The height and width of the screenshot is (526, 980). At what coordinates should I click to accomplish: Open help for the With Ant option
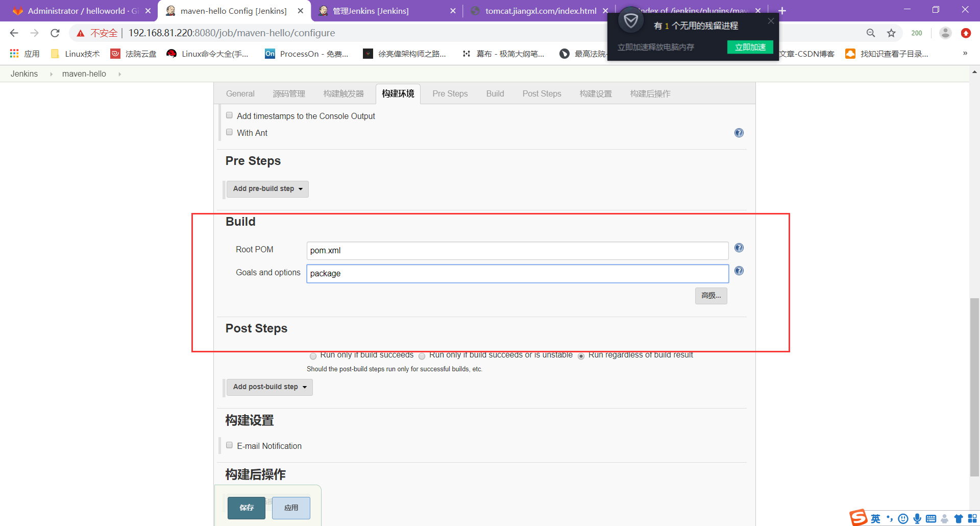pyautogui.click(x=739, y=133)
